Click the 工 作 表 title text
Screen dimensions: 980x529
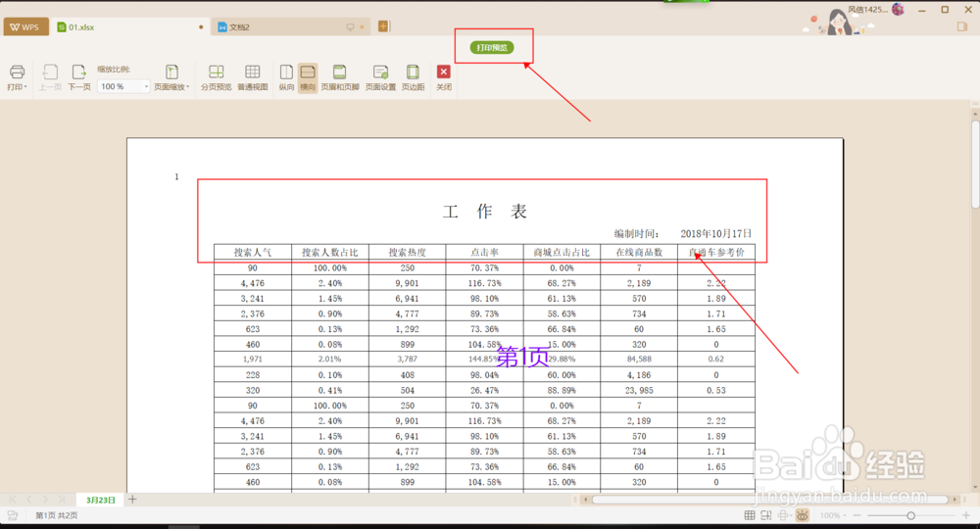click(484, 212)
